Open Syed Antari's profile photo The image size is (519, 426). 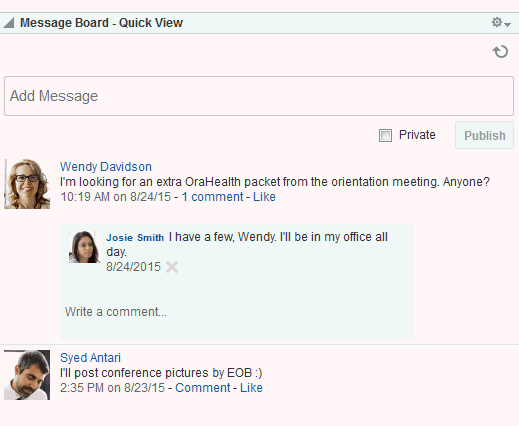pyautogui.click(x=27, y=375)
